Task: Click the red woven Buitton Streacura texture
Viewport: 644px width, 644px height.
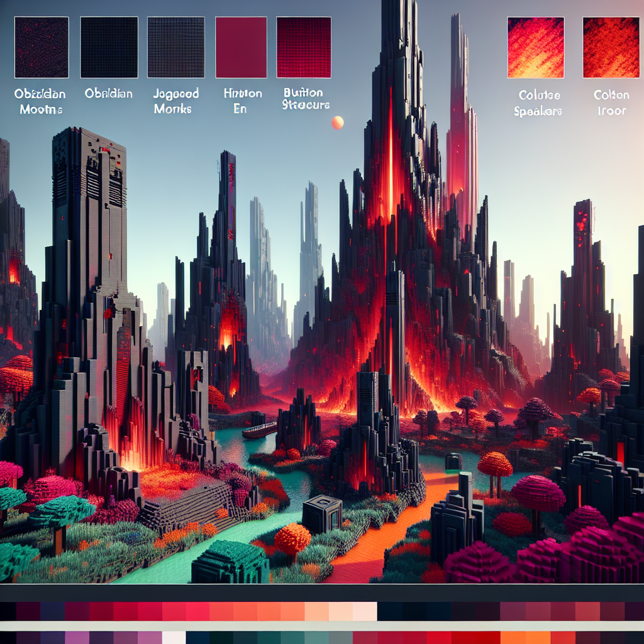Action: (x=304, y=47)
